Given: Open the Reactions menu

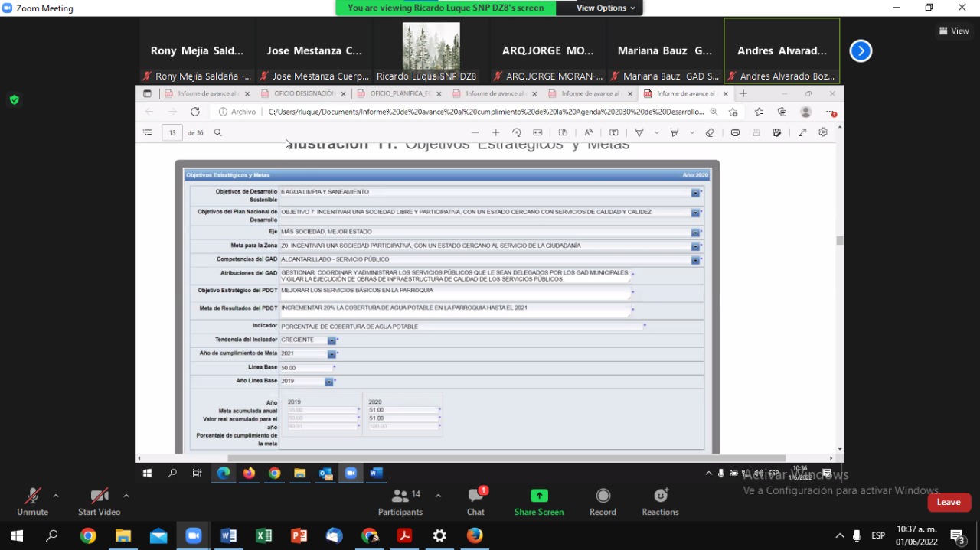Looking at the screenshot, I should (660, 501).
